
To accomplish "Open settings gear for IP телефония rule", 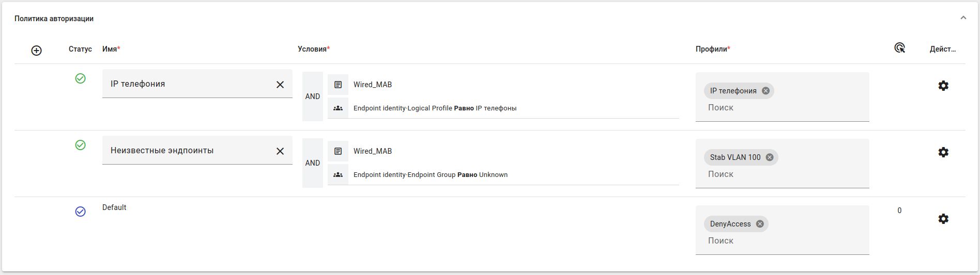I will click(x=943, y=86).
